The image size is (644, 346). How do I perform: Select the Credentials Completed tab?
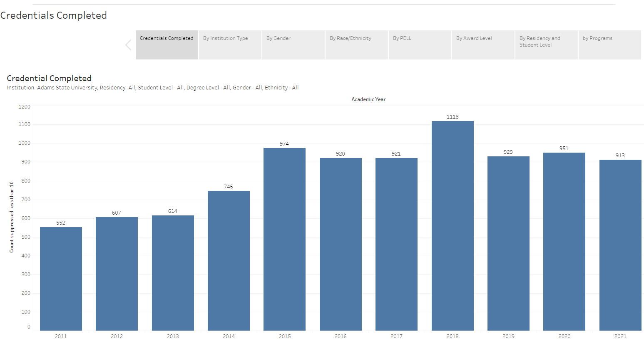(x=167, y=45)
